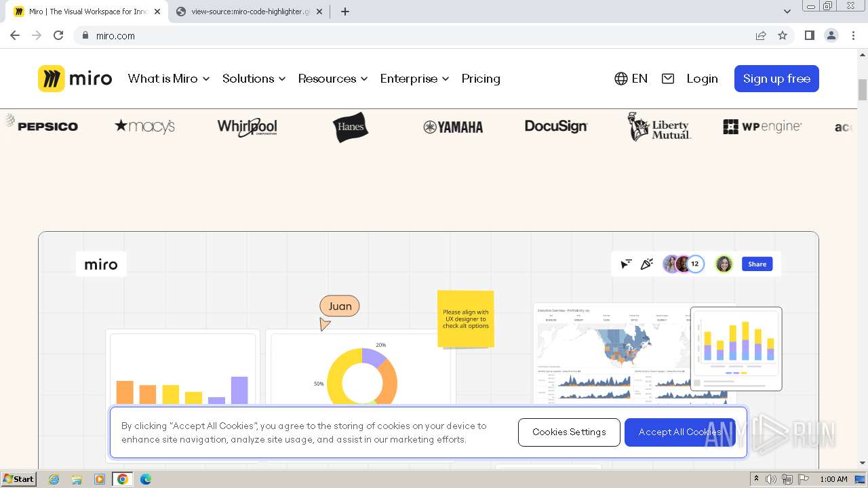Click the blue Share button on board
This screenshot has height=488, width=868.
coord(757,264)
